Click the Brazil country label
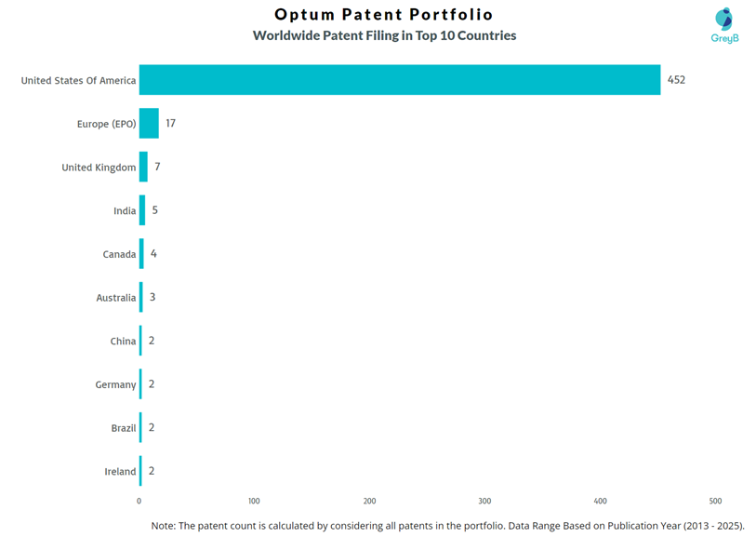This screenshot has height=537, width=756. coord(124,428)
